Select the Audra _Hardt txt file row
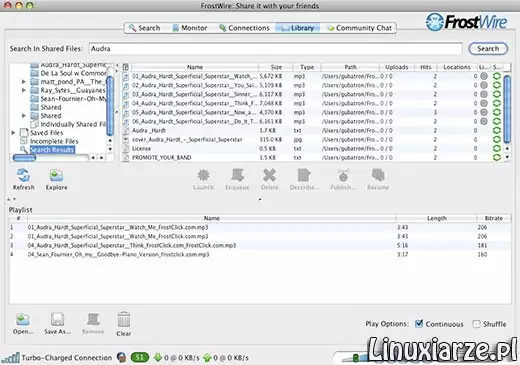Screen dimensions: 520x365 click(313, 130)
